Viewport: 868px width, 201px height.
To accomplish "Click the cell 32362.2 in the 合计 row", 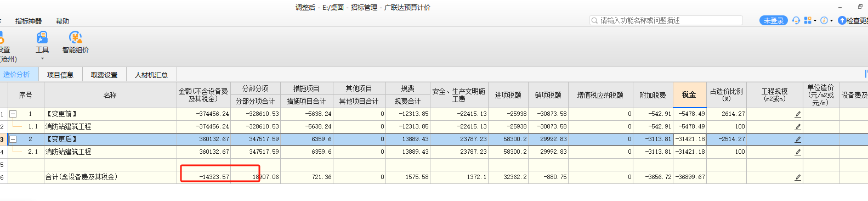I will pyautogui.click(x=508, y=177).
